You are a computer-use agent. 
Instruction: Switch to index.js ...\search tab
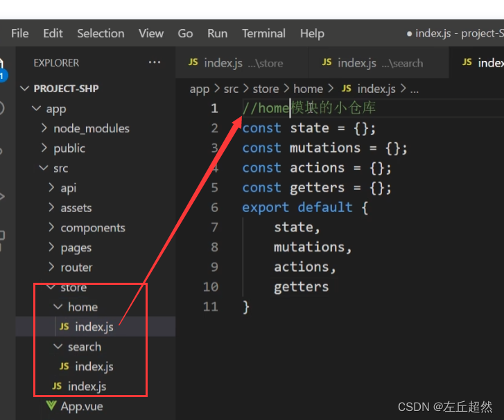click(379, 63)
